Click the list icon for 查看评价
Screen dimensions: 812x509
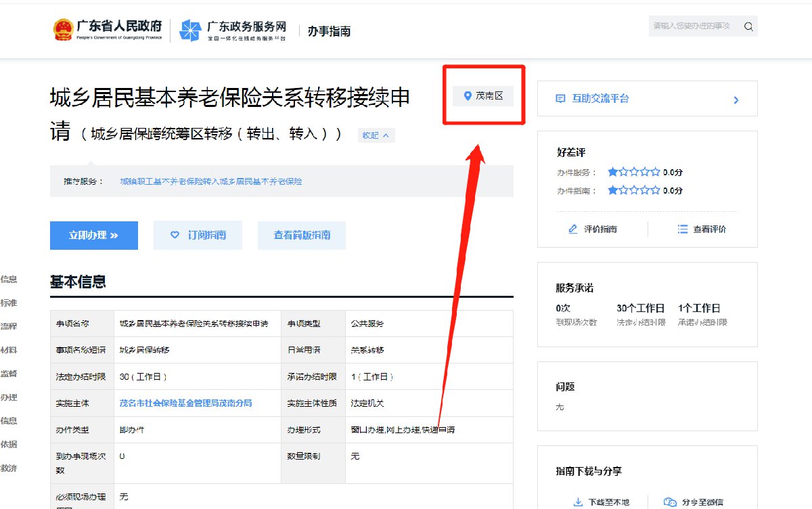tap(682, 229)
